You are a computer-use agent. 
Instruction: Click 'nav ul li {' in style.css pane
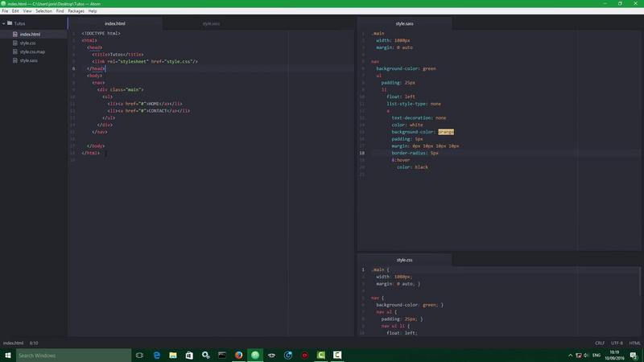pyautogui.click(x=395, y=326)
